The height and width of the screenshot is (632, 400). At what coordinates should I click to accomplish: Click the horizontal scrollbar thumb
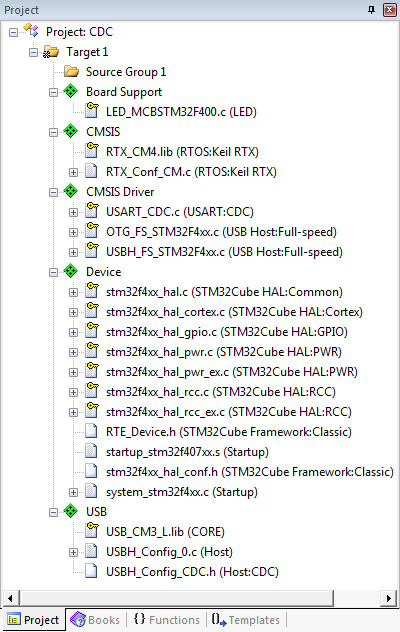(176, 598)
